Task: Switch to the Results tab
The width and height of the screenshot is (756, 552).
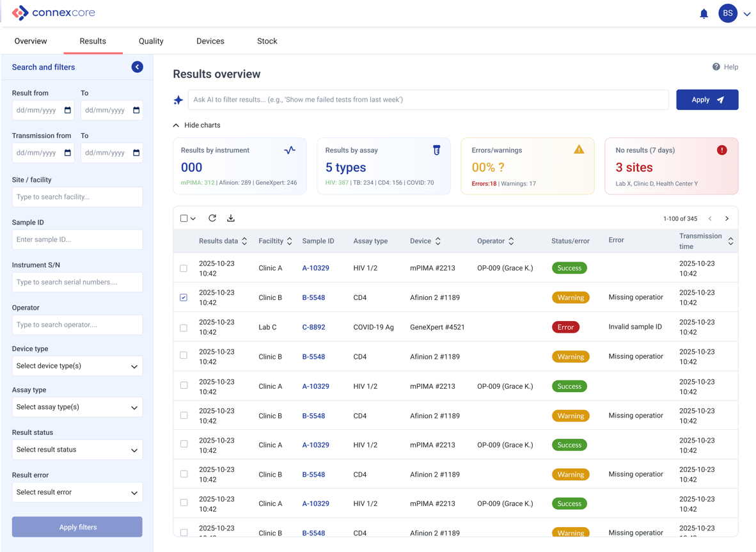Action: coord(93,41)
